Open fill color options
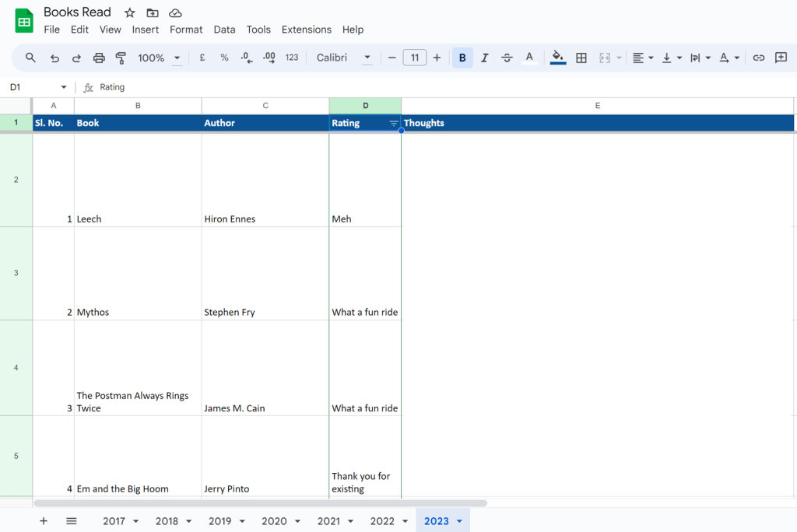The width and height of the screenshot is (797, 532). 558,58
